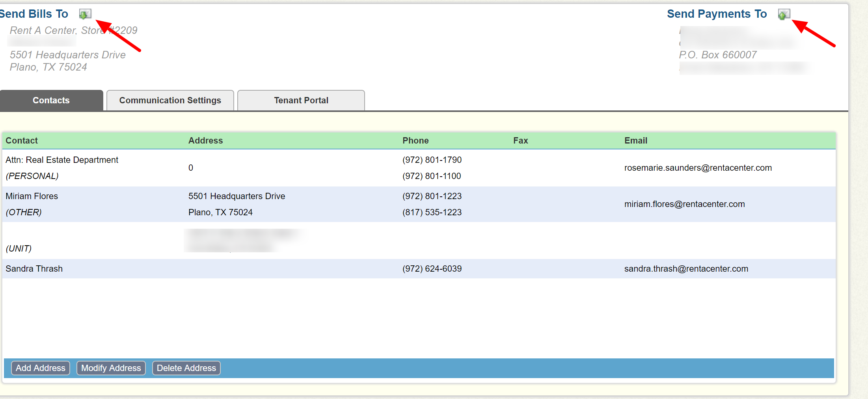The height and width of the screenshot is (399, 868).
Task: Click email miriam.flores@rentacenter.com
Action: click(684, 204)
